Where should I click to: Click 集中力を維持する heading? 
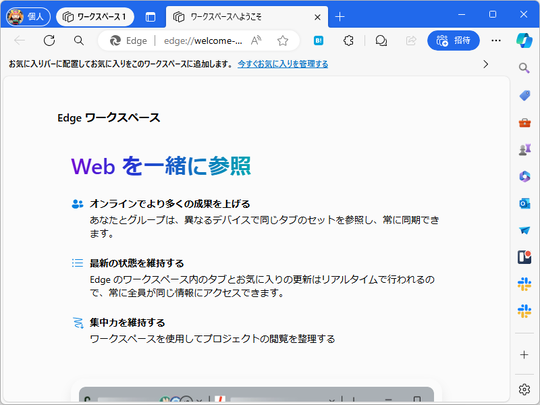(127, 323)
